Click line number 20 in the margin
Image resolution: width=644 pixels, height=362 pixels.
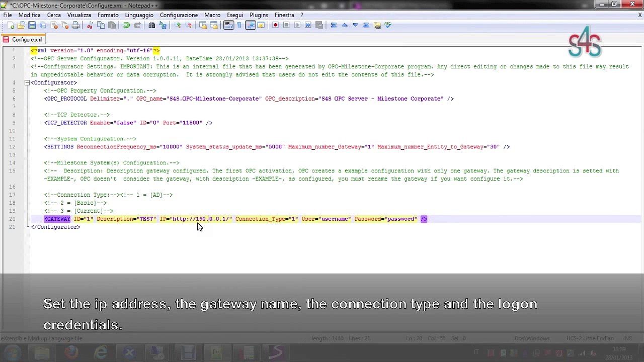[x=12, y=219]
